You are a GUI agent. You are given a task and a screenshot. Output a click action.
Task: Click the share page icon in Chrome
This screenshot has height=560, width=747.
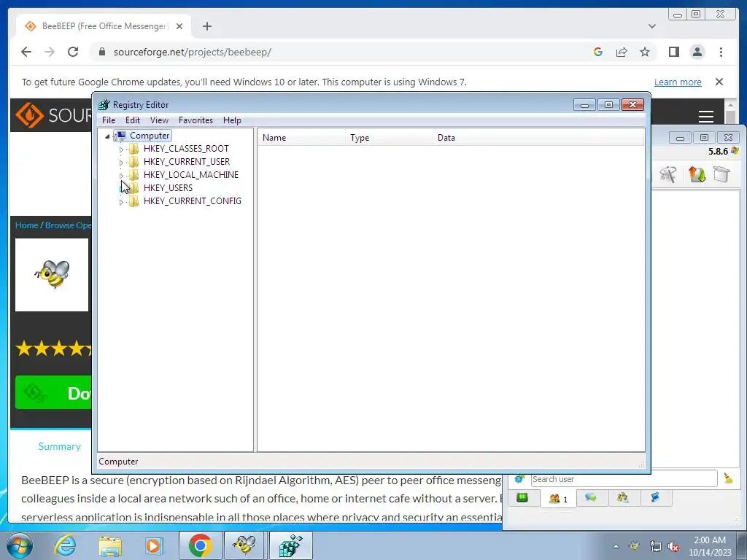click(x=622, y=52)
